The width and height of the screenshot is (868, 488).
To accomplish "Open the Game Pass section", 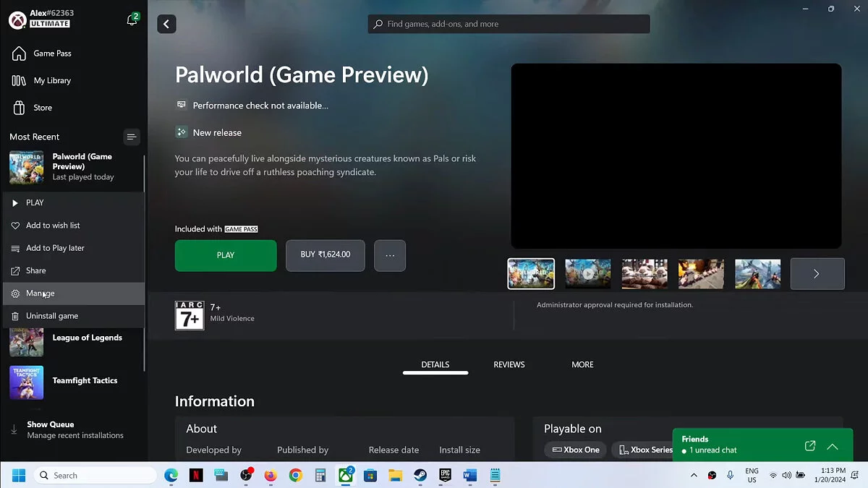I will (x=52, y=53).
